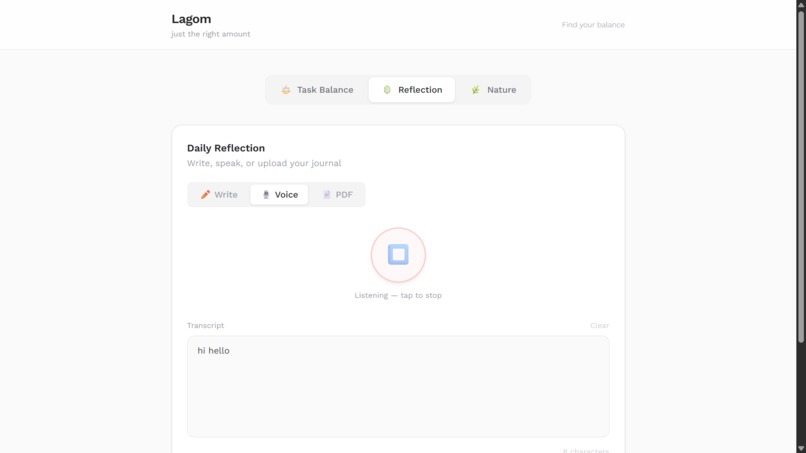
Task: Click the scrollbar down arrow
Action: (x=801, y=448)
